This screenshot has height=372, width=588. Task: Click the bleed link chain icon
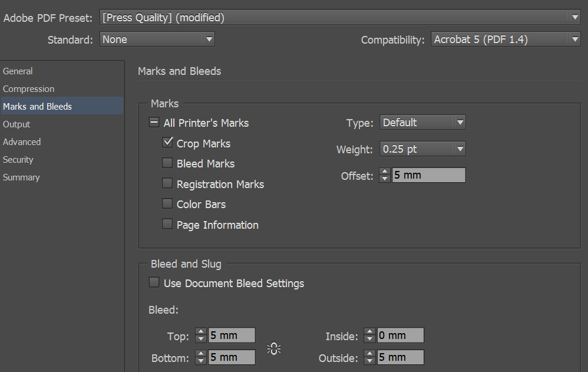pos(274,348)
